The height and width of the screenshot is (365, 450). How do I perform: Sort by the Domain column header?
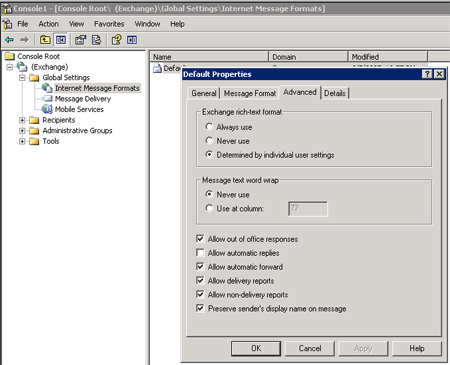click(308, 57)
